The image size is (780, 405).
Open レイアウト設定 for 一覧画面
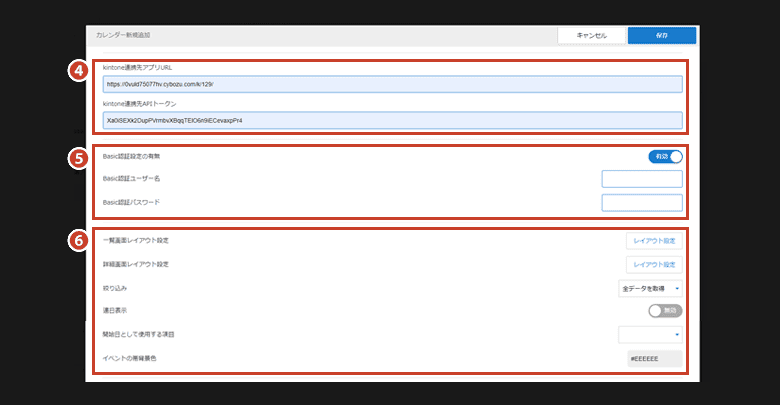(x=654, y=241)
